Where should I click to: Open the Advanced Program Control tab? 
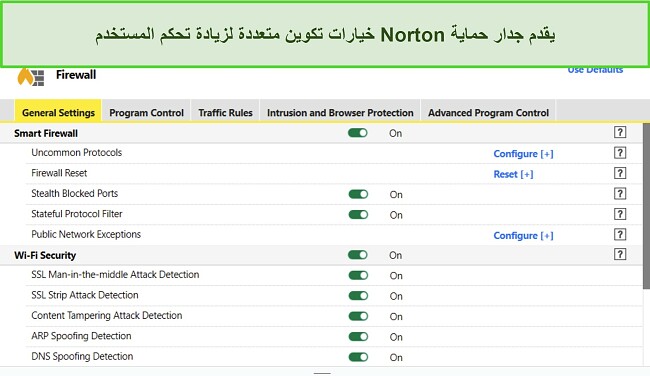point(488,111)
